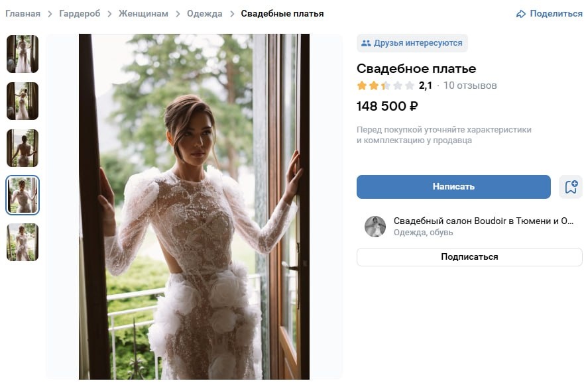The height and width of the screenshot is (385, 588).
Task: Click chevron before Свадебные платья breadcrumb
Action: (x=232, y=14)
